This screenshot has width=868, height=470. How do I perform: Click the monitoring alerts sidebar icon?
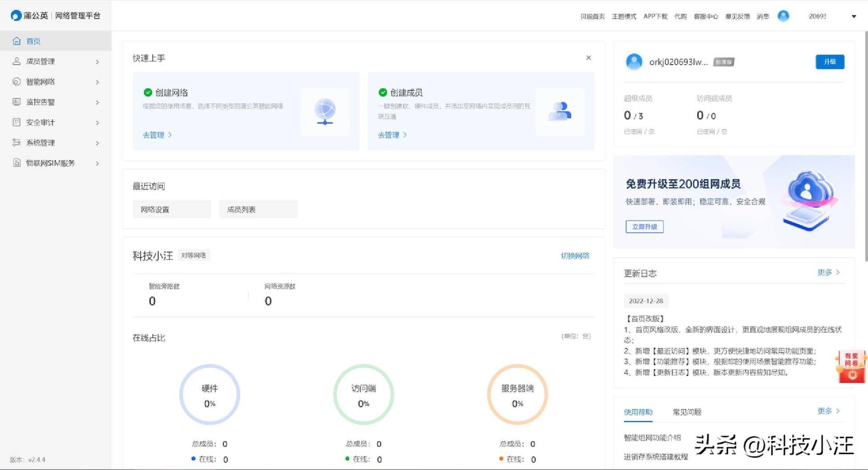click(x=17, y=102)
